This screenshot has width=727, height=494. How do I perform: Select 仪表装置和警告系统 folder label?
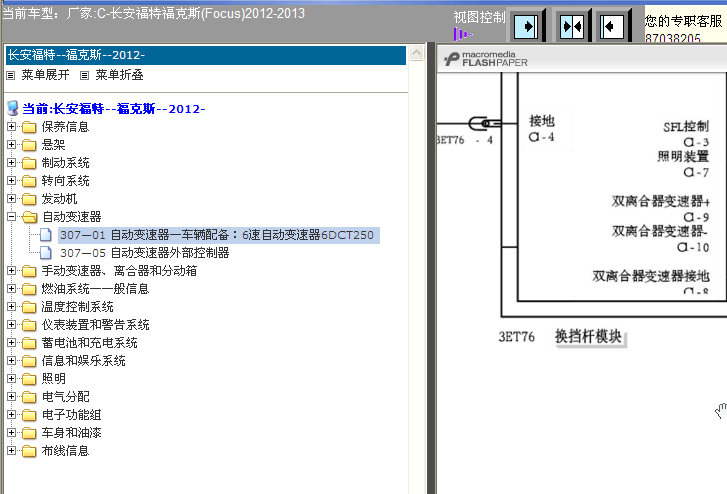click(96, 325)
